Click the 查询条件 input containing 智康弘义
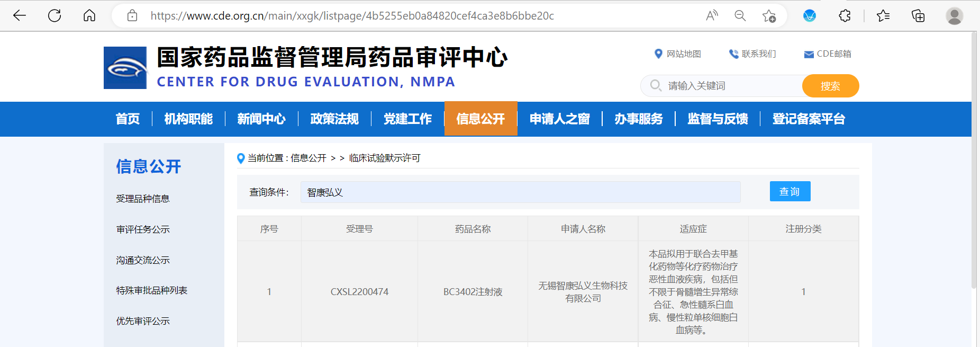This screenshot has height=347, width=980. point(520,192)
